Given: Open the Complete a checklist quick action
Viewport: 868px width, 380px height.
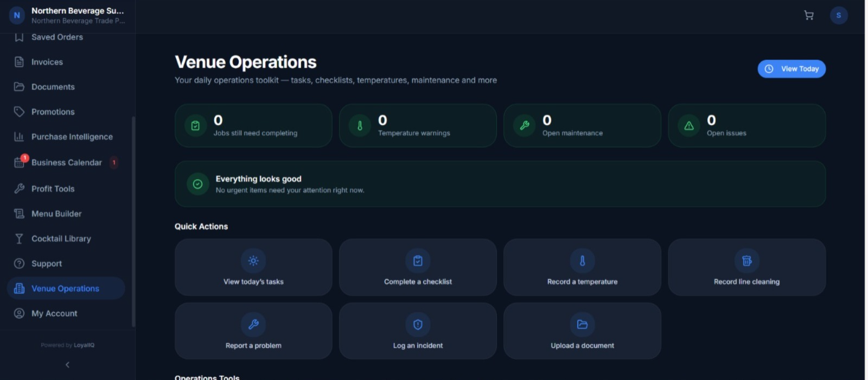Looking at the screenshot, I should click(418, 267).
